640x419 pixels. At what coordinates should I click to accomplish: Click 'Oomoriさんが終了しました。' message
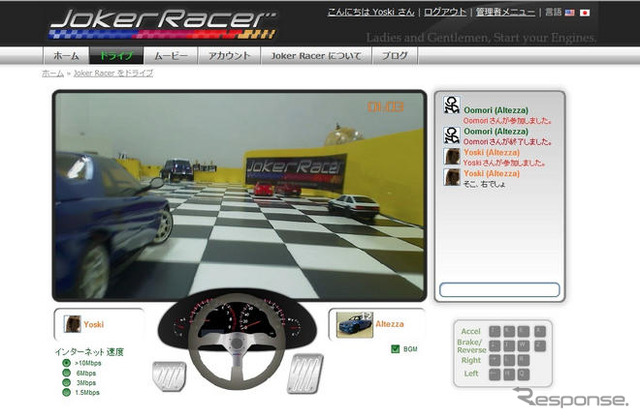pos(508,142)
